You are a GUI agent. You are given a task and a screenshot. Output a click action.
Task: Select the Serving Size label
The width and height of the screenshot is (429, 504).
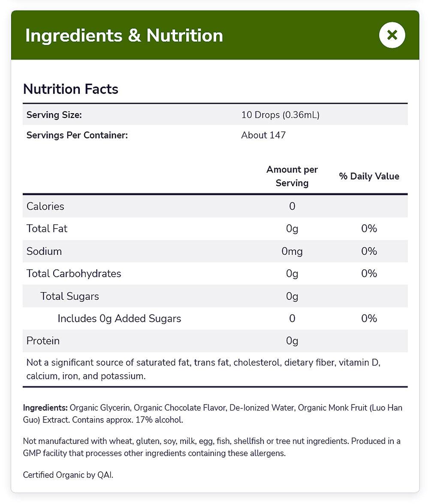point(54,115)
